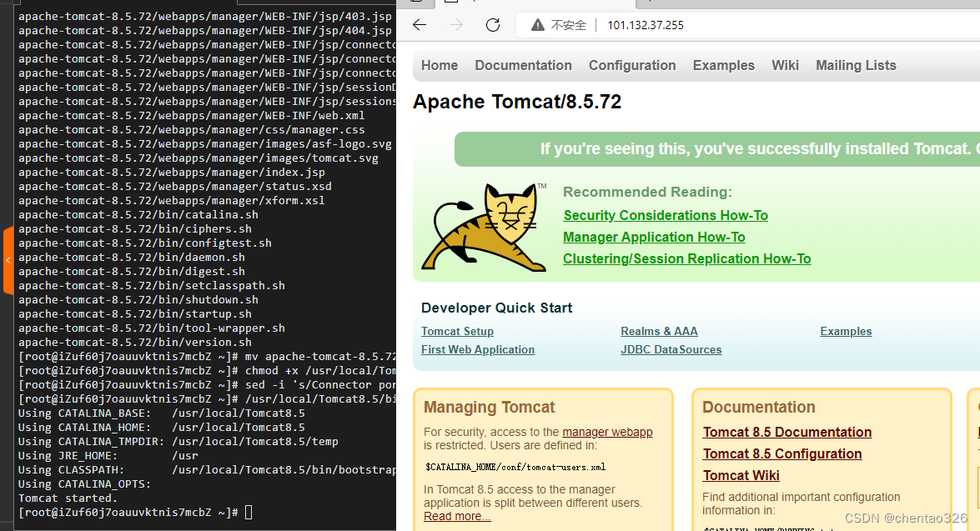Open Manager Application How-To link
This screenshot has width=980, height=531.
tap(654, 238)
